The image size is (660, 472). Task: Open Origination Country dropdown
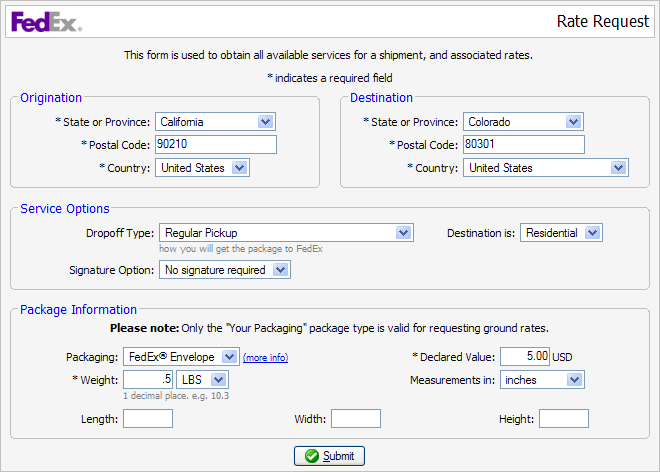click(x=202, y=168)
